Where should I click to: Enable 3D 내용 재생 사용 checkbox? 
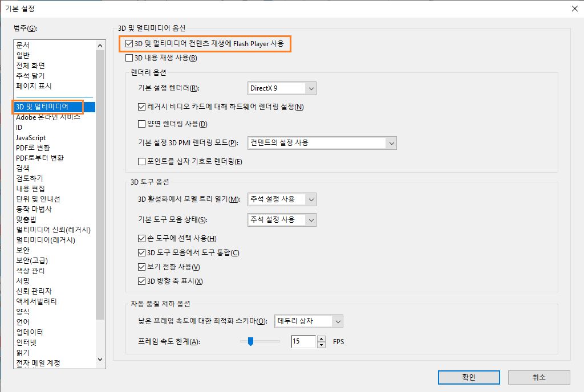[128, 58]
